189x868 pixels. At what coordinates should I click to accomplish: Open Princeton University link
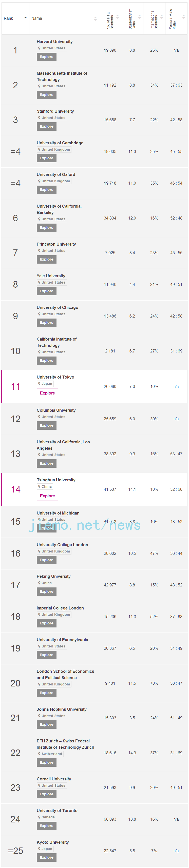click(x=56, y=244)
